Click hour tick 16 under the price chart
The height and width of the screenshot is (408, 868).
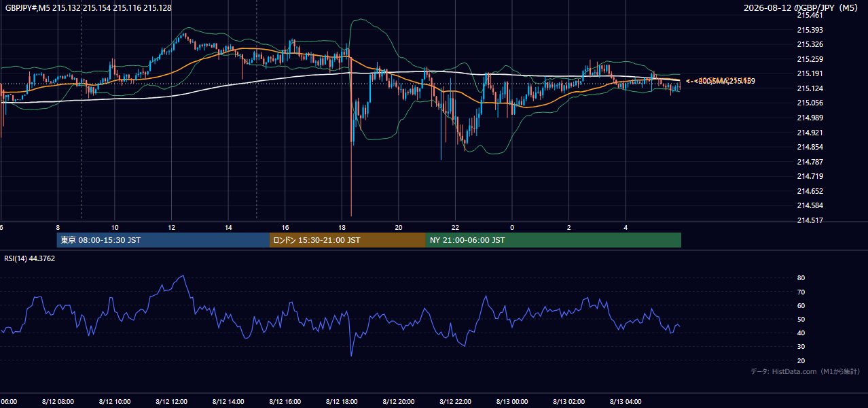point(285,227)
